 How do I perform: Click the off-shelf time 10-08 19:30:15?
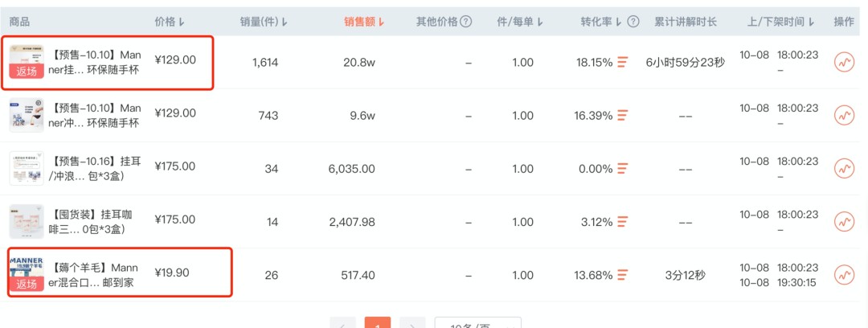pos(778,282)
